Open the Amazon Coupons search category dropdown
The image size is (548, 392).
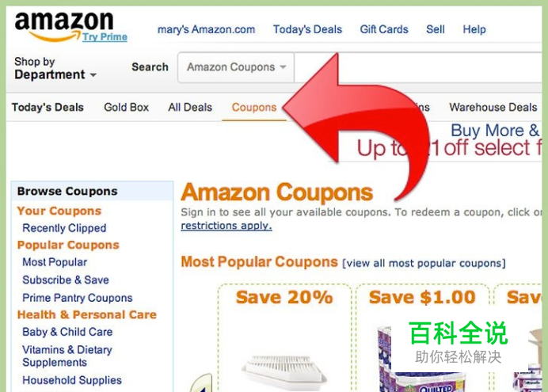pos(236,67)
